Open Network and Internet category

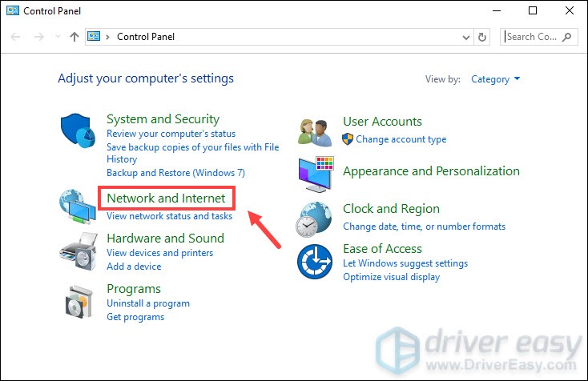166,198
